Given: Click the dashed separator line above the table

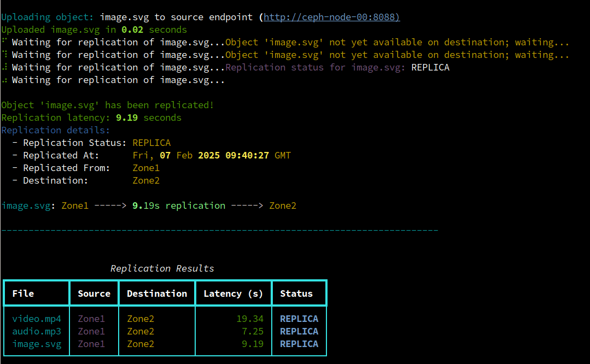Looking at the screenshot, I should [x=220, y=231].
